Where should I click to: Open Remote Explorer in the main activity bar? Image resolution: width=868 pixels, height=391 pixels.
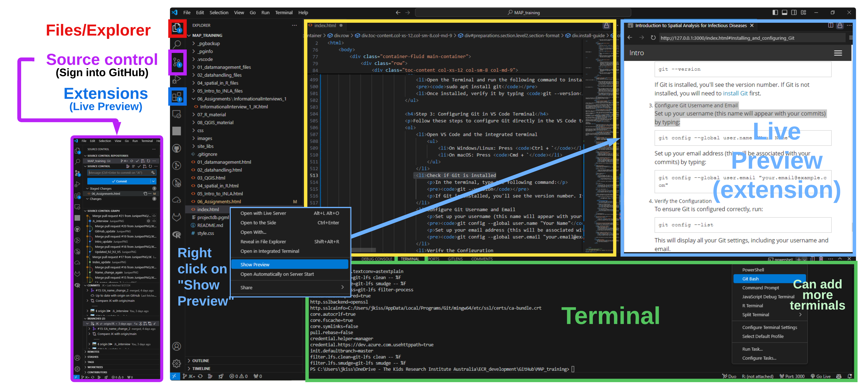[177, 114]
